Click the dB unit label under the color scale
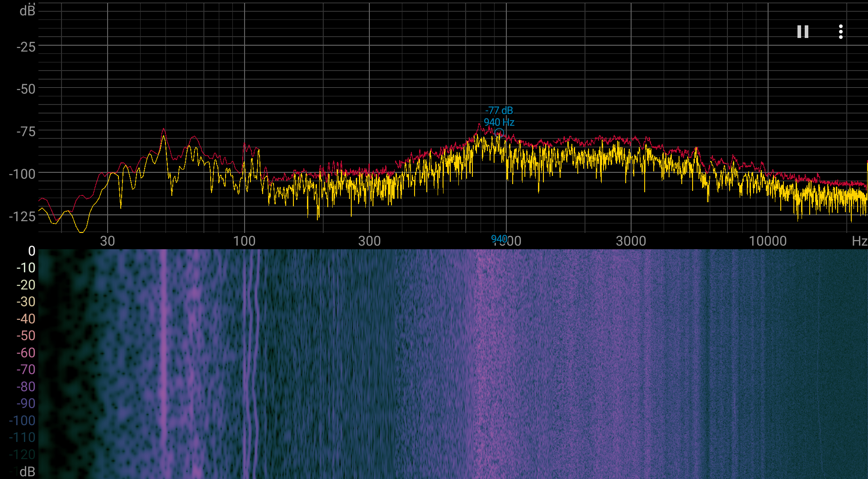 [x=27, y=472]
